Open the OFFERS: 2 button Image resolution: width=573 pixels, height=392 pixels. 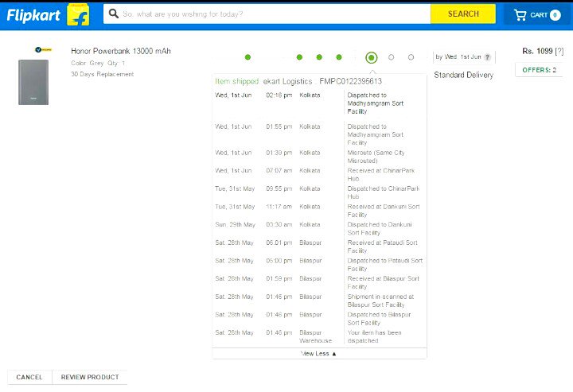tap(539, 70)
